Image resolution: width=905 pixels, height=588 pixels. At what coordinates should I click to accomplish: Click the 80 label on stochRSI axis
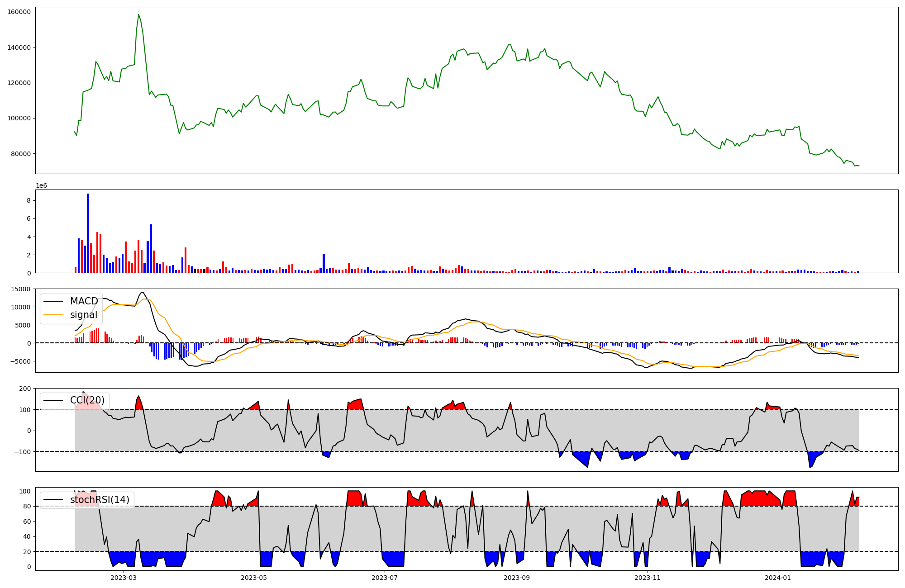pyautogui.click(x=27, y=507)
